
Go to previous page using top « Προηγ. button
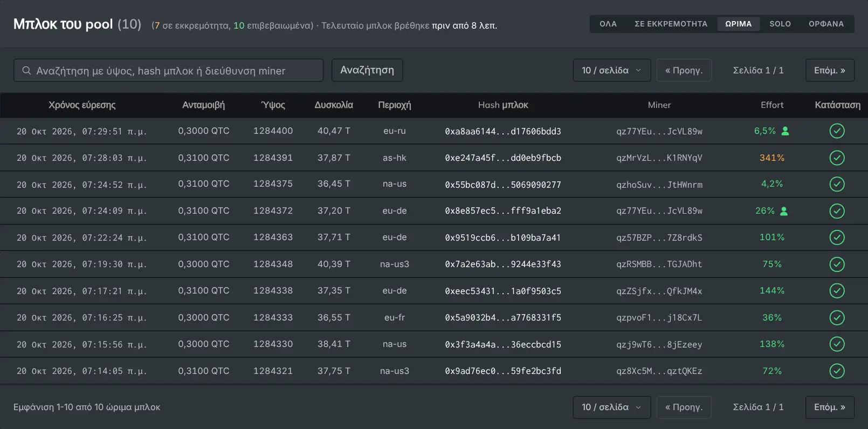684,70
